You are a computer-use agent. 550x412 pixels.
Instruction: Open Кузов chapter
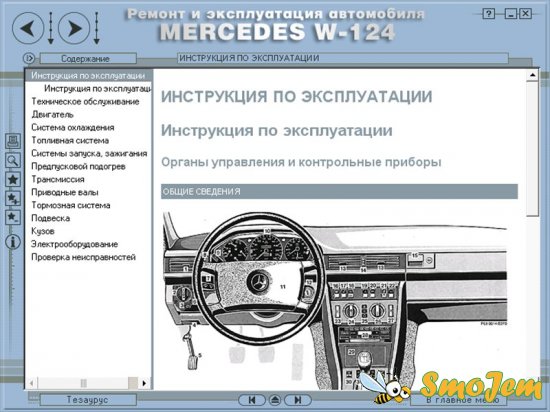coord(43,231)
